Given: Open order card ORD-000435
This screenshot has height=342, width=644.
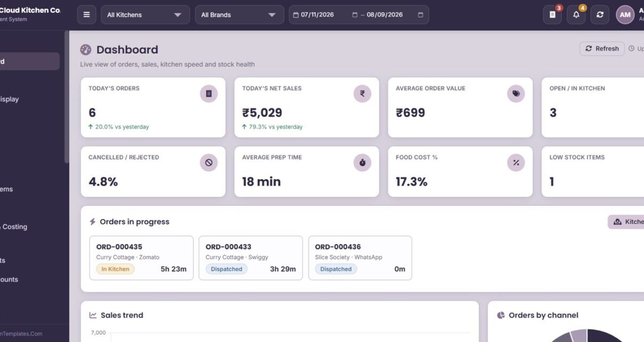Looking at the screenshot, I should tap(142, 258).
